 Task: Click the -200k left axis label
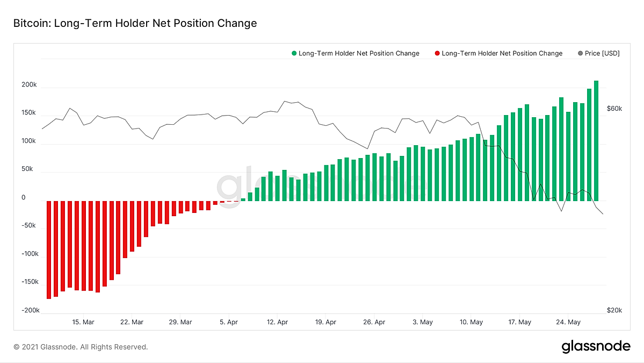[31, 310]
